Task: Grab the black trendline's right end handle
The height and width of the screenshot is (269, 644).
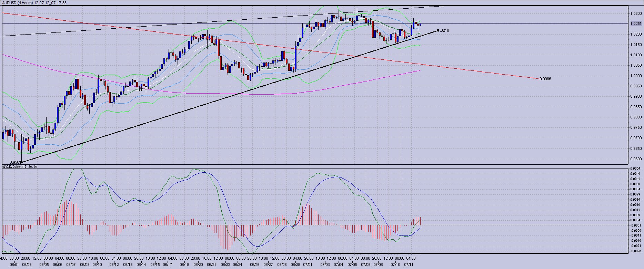Action: point(438,30)
